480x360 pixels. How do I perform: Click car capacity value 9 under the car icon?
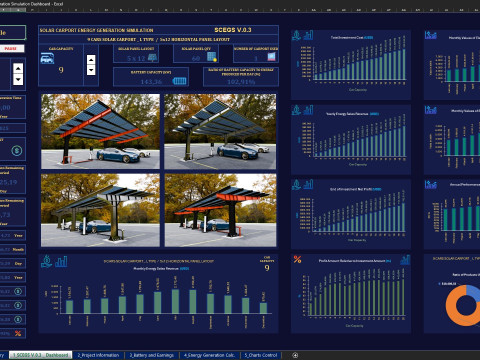(x=61, y=70)
